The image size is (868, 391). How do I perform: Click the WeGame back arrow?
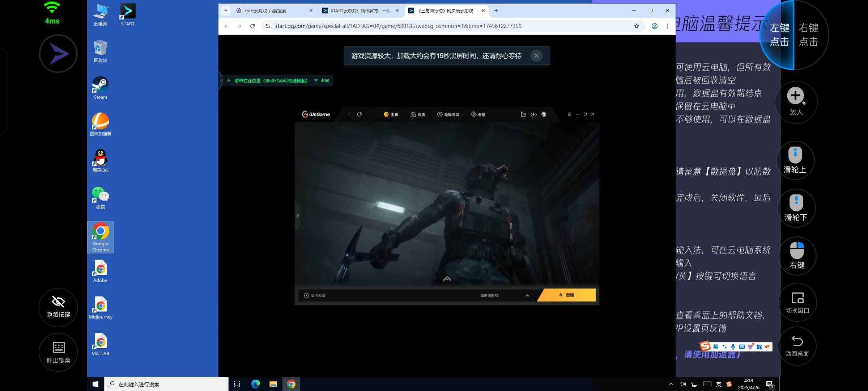(x=349, y=114)
